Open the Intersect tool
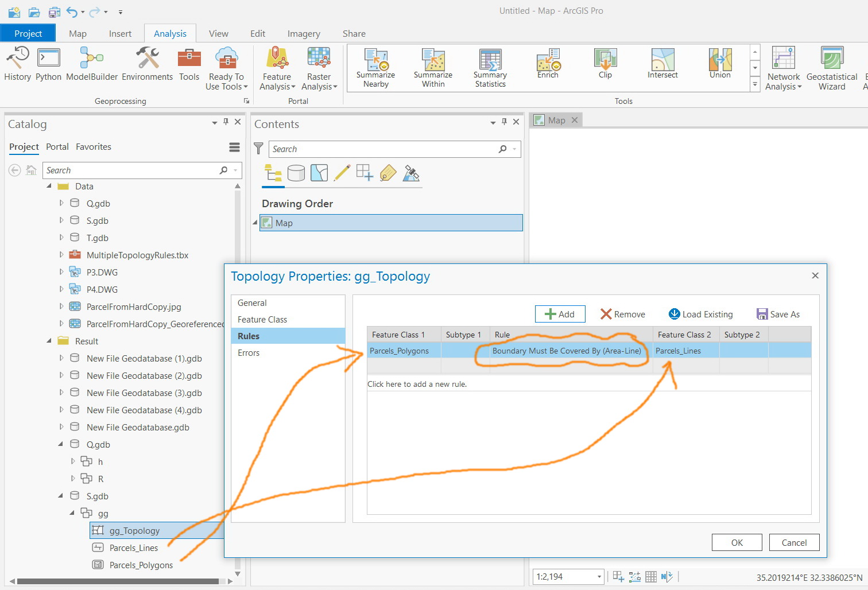Screen dimensions: 868x590 coord(662,64)
